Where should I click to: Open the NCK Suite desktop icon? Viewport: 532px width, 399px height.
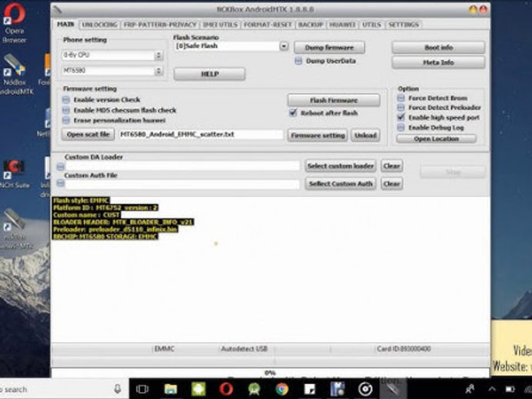14,173
